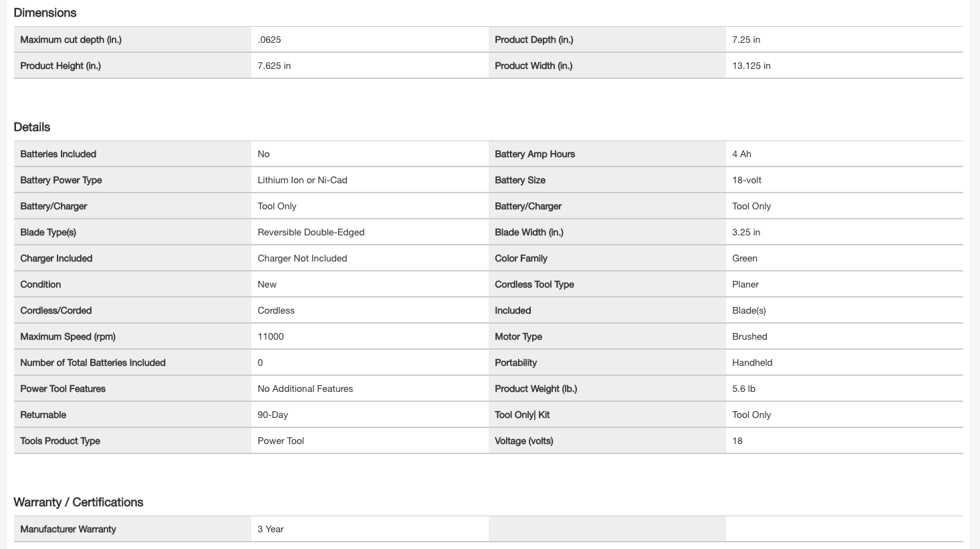Click the Portability value Handheld
980x549 pixels.
coord(752,362)
